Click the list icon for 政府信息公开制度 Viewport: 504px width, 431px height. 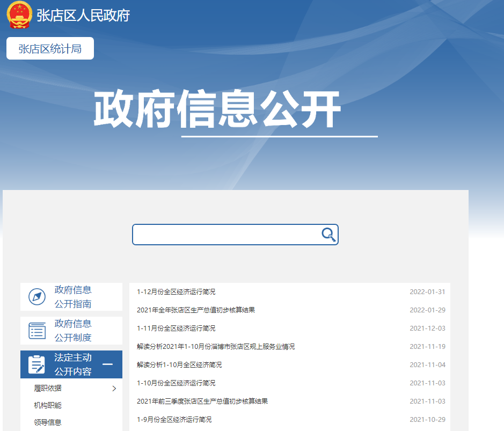click(x=37, y=331)
